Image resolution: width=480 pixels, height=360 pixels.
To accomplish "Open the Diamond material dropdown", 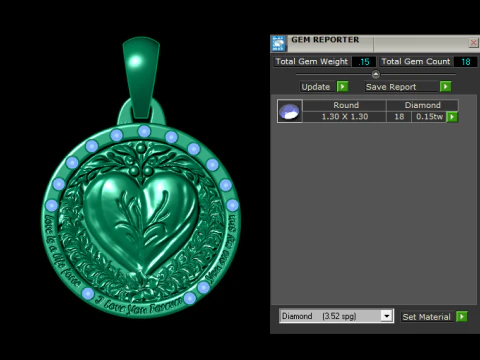I will 387,316.
